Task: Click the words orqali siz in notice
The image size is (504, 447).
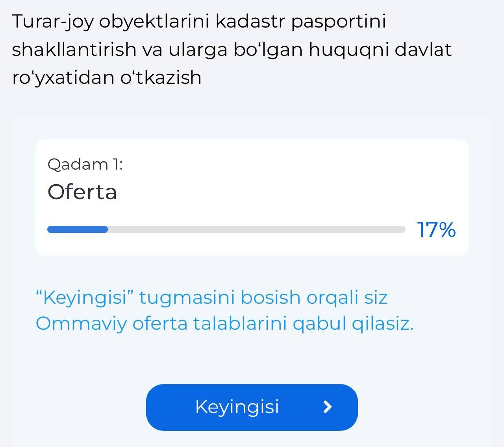Action: click(347, 297)
